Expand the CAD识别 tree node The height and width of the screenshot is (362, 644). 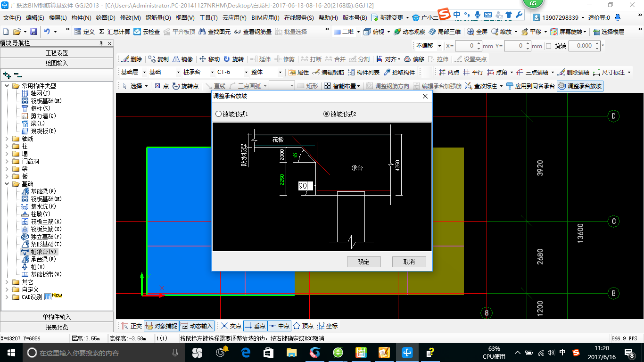click(x=7, y=297)
